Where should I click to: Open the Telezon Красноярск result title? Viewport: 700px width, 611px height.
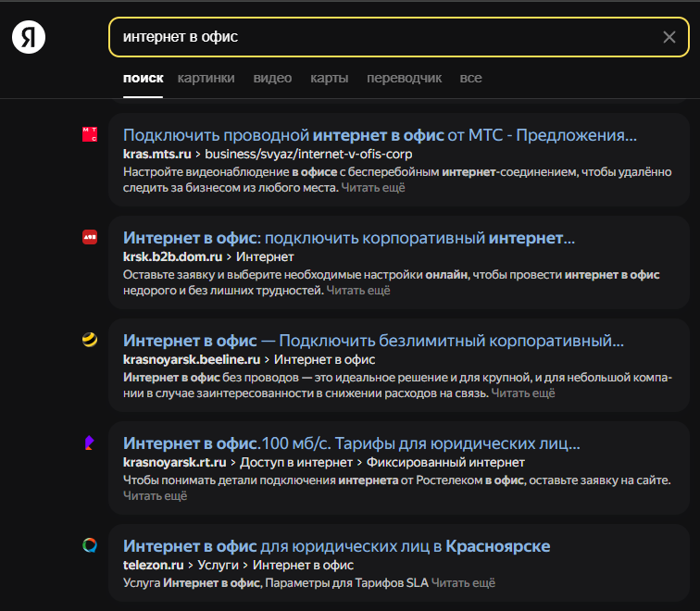click(336, 545)
